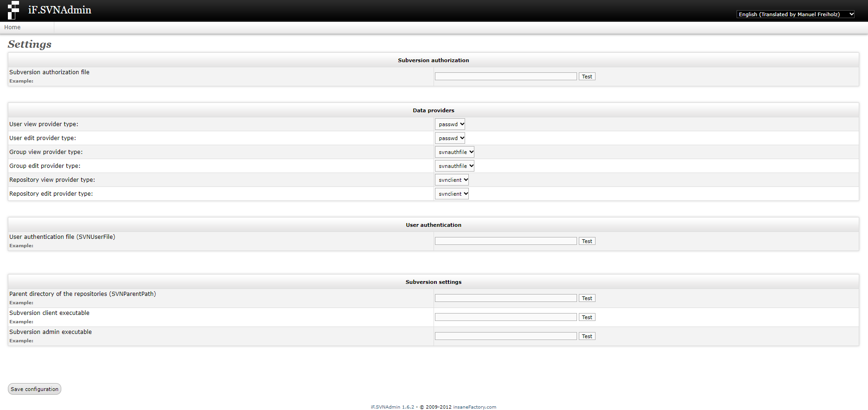Expand the User edit provider type dropdown
Screen dimensions: 868x410
[x=450, y=138]
